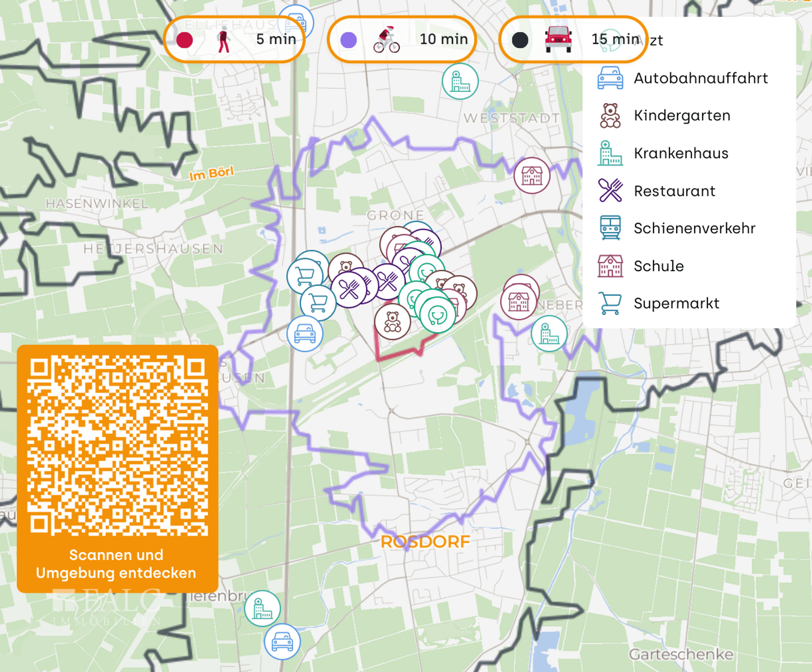The image size is (812, 672).
Task: Click the Garteschenke map label
Action: [681, 654]
